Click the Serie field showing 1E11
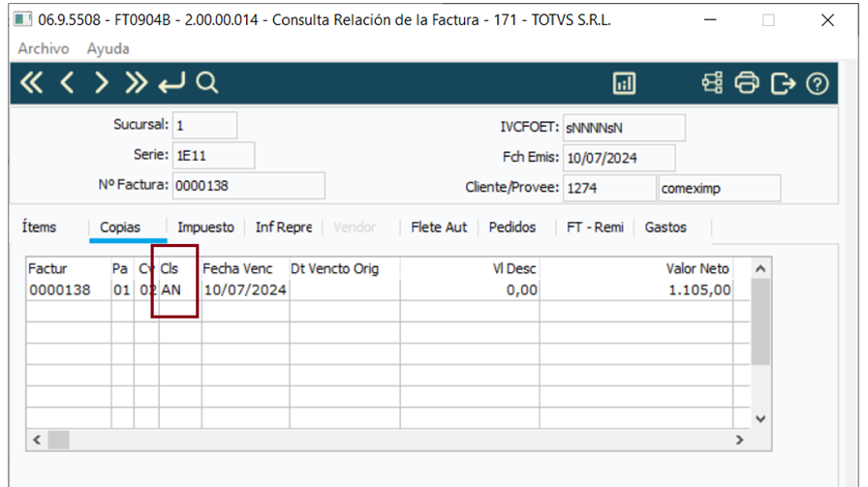The width and height of the screenshot is (868, 487). (214, 156)
